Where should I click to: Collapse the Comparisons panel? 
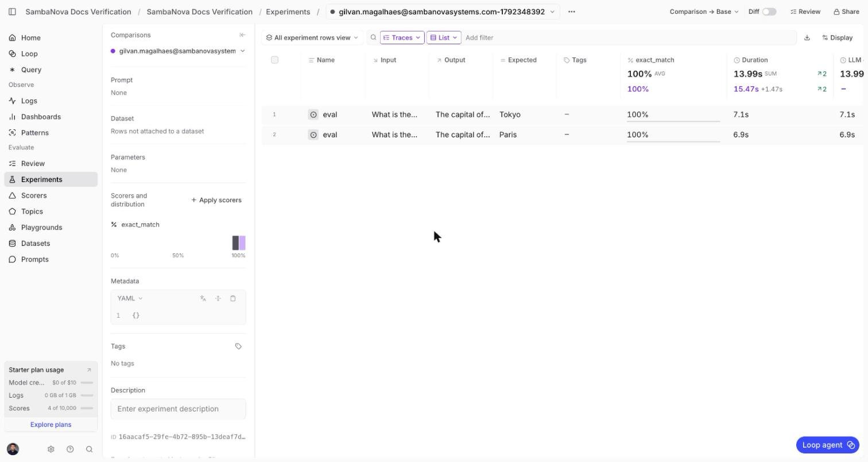[242, 35]
